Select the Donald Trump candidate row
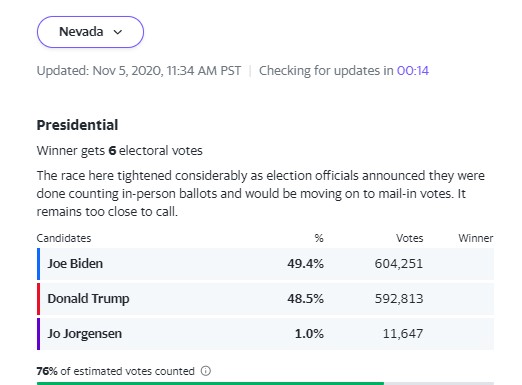Viewport: 522px width, 385px height. (x=265, y=299)
